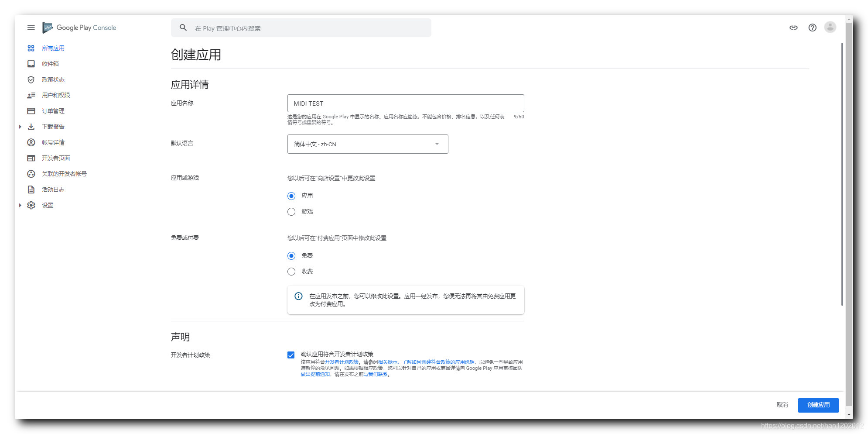Click the 创建应用 blue button
Viewport: 868px width, 434px height.
(x=818, y=405)
